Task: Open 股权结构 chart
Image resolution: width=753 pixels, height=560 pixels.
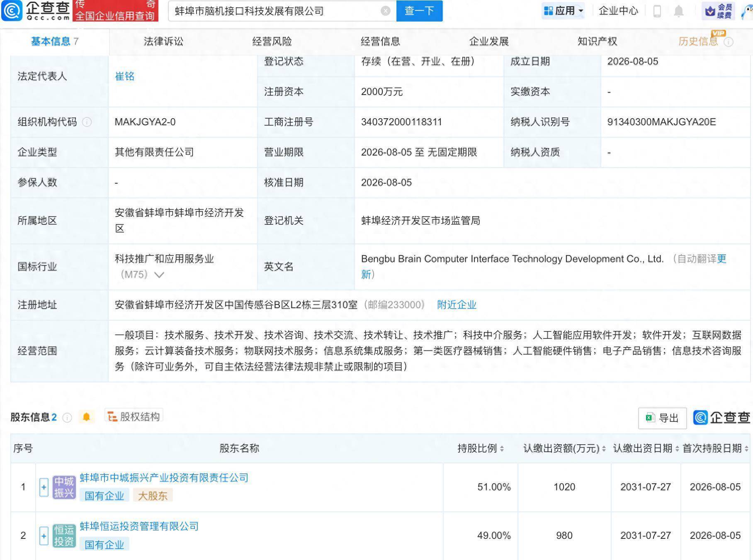Action: [x=134, y=416]
